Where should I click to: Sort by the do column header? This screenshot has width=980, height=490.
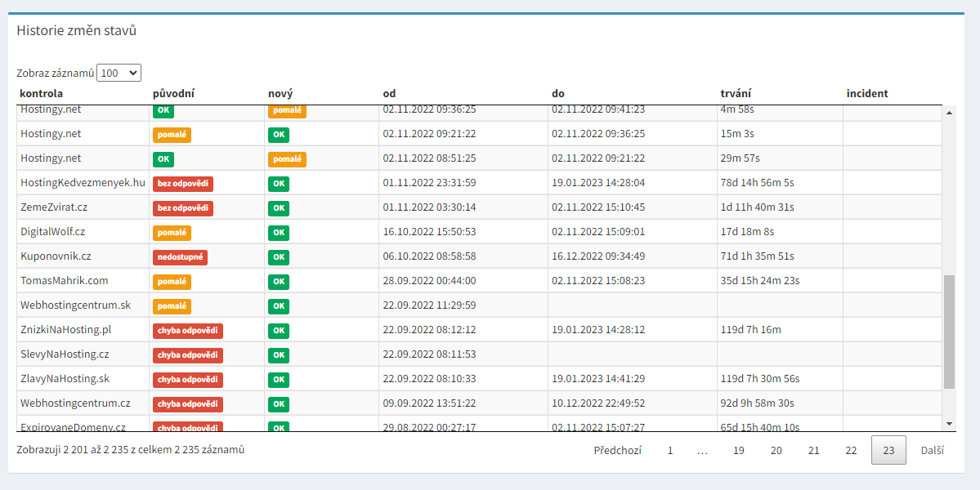click(x=558, y=94)
